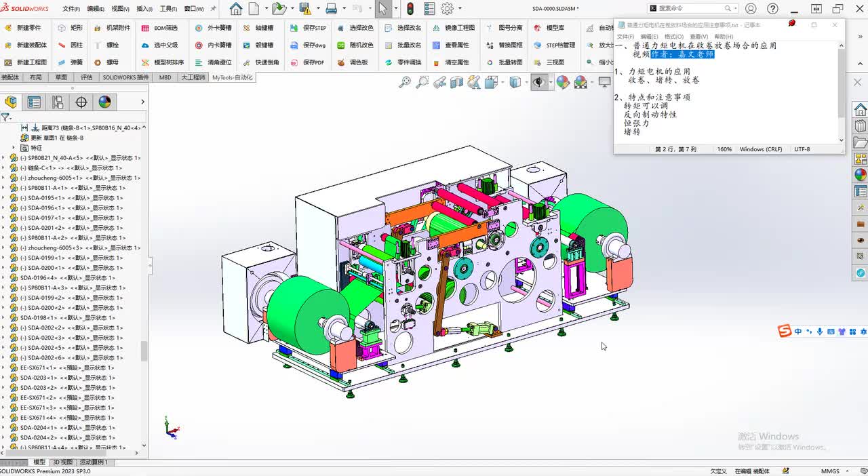The height and width of the screenshot is (476, 868).
Task: Open the ConfigurationManager tab icon
Action: click(58, 102)
